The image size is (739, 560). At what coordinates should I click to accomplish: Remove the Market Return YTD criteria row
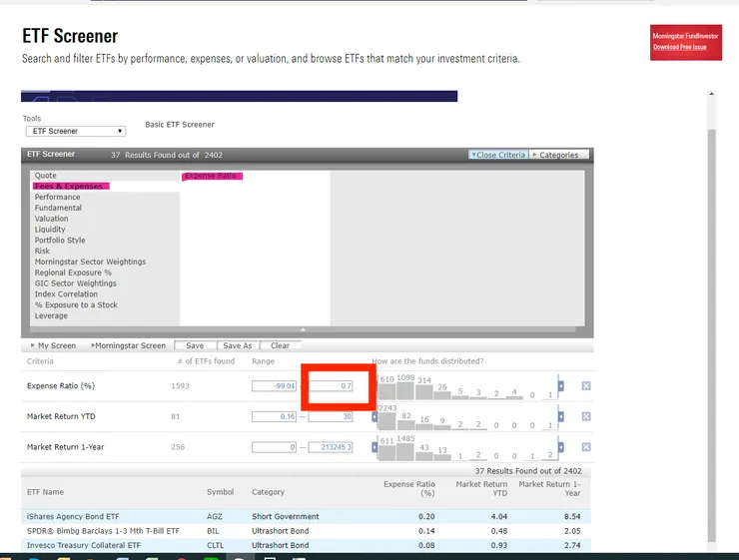586,416
